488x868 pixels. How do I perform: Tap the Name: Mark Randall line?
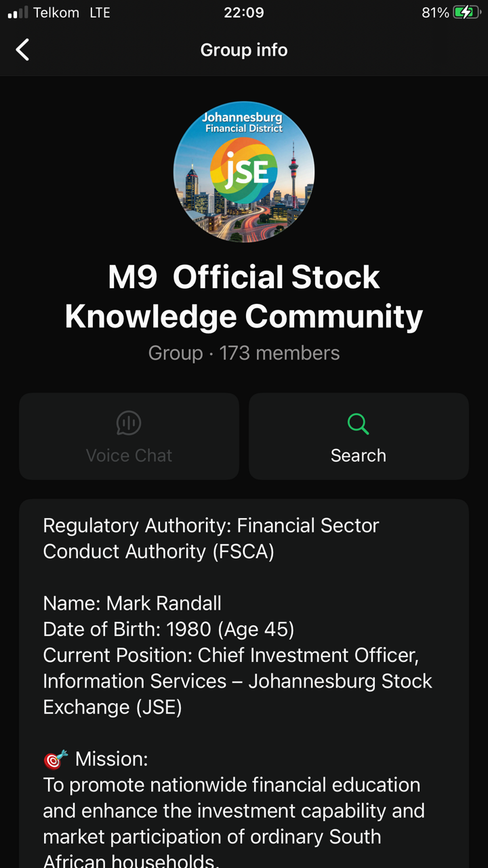(132, 603)
